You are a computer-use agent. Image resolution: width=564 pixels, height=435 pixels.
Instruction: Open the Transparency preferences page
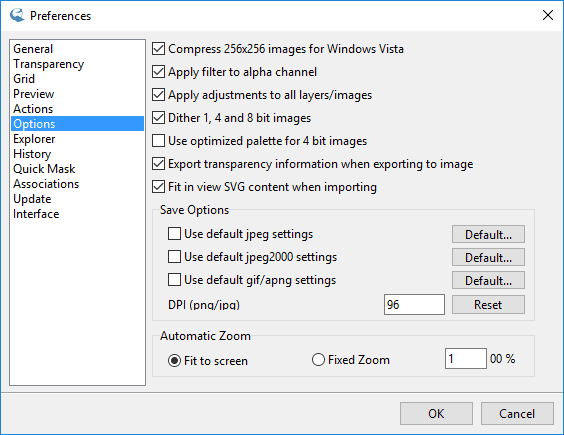click(x=49, y=64)
